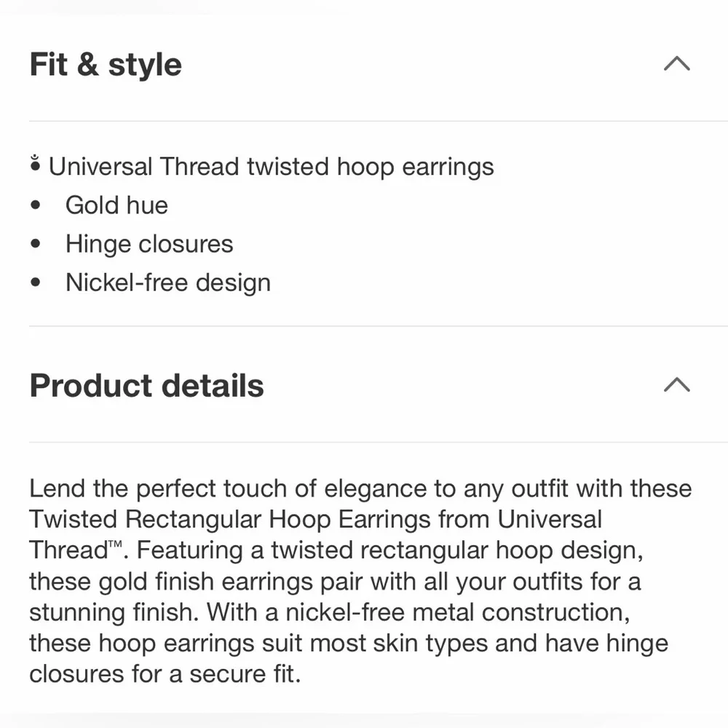Collapse the Product details section chevron
Viewport: 728px width, 728px height.
[676, 384]
